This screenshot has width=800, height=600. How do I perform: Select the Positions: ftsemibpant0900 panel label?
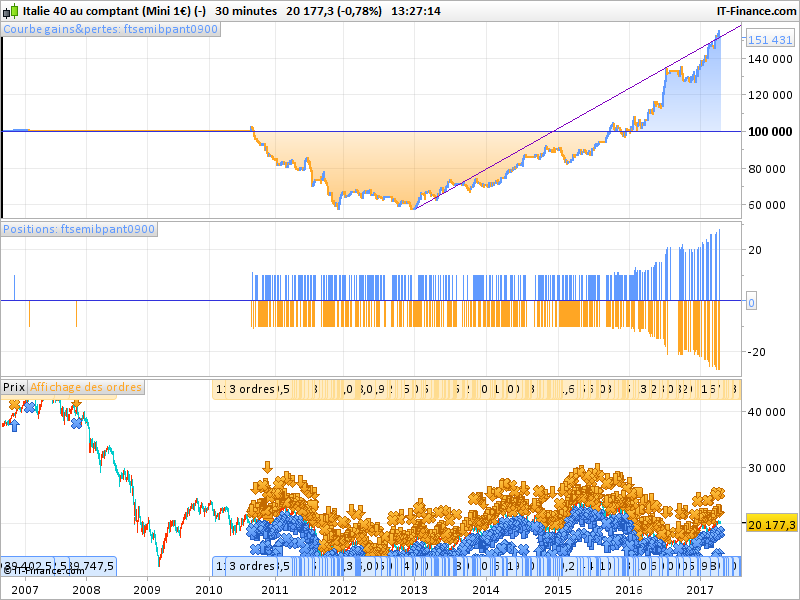point(79,229)
